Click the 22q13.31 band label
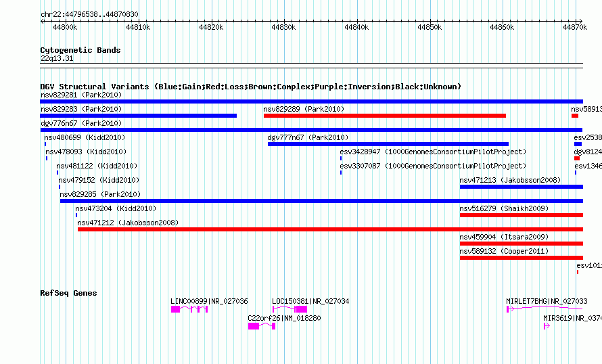 tap(57, 59)
